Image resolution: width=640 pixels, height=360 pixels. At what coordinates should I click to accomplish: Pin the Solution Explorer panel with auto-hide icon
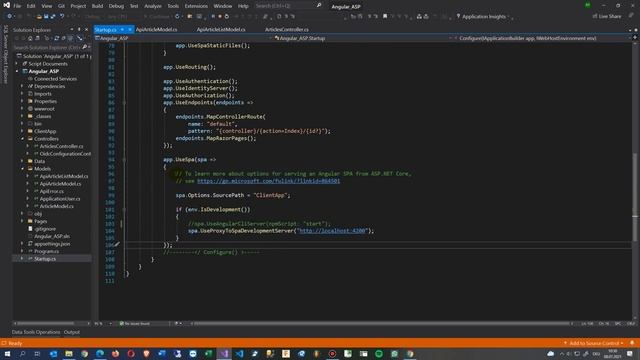point(79,29)
